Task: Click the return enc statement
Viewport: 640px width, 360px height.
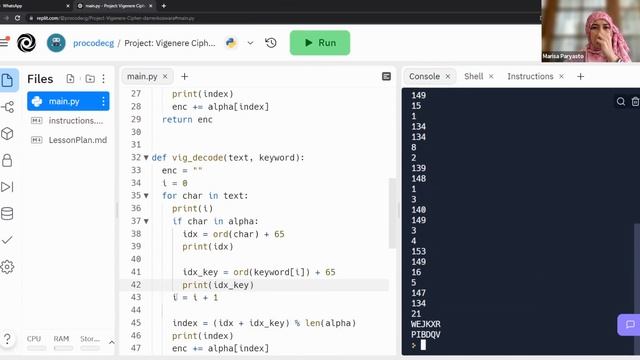Action: click(x=187, y=120)
